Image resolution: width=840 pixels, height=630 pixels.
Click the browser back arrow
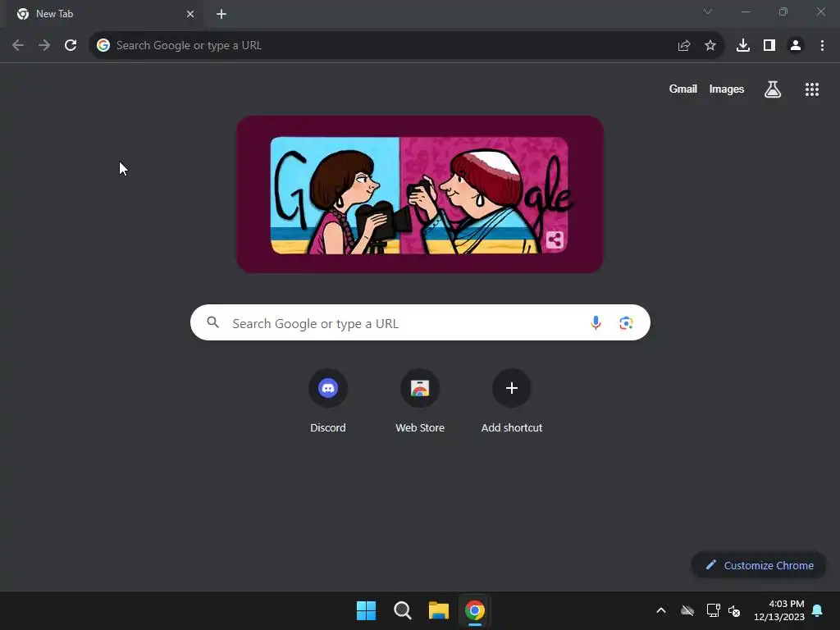pos(18,46)
